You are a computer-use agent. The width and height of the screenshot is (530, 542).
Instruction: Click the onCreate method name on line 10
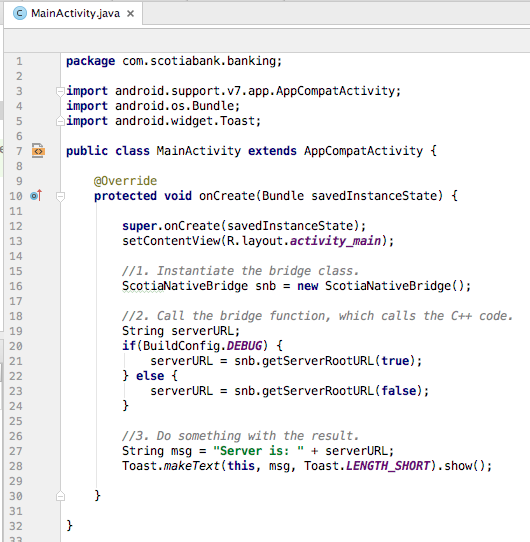(x=226, y=196)
